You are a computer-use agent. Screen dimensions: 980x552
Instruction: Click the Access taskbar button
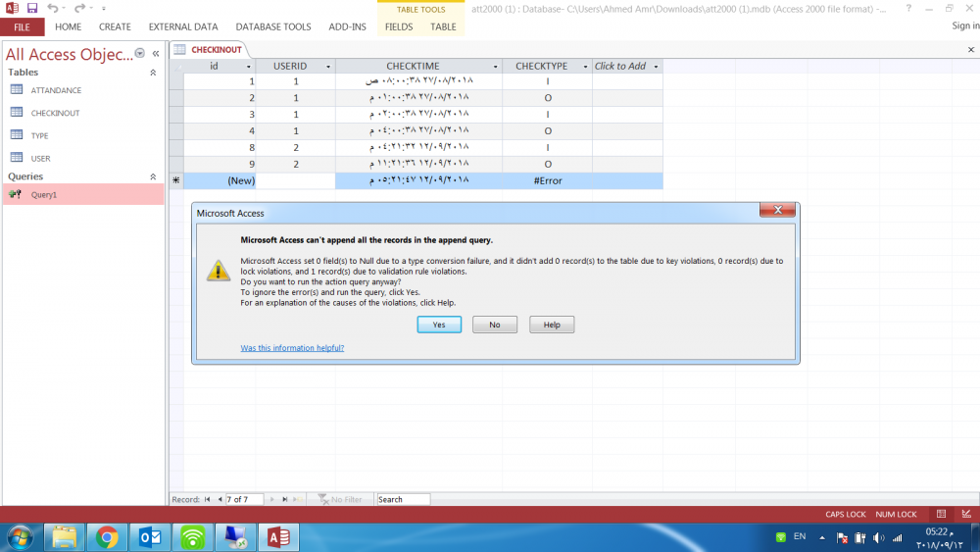pyautogui.click(x=278, y=537)
